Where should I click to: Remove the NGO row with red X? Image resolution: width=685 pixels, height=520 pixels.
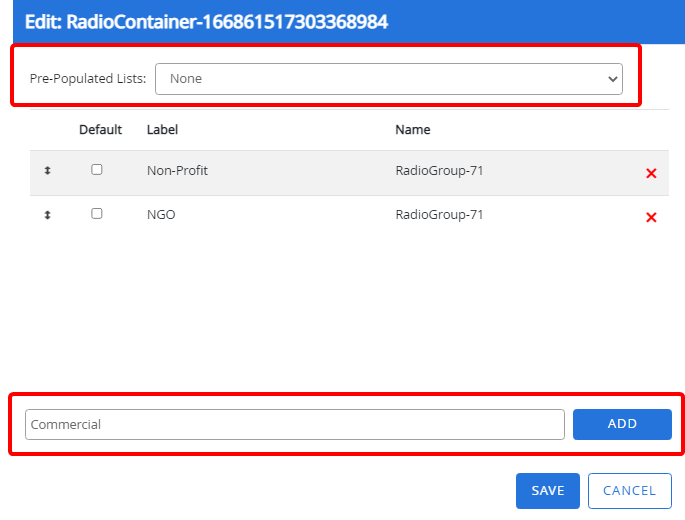(x=651, y=217)
